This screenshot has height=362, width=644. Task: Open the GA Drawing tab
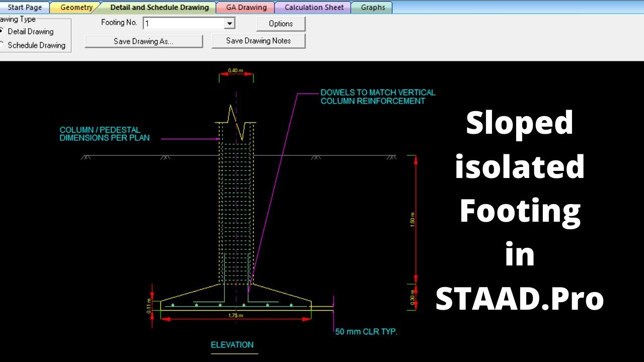246,8
